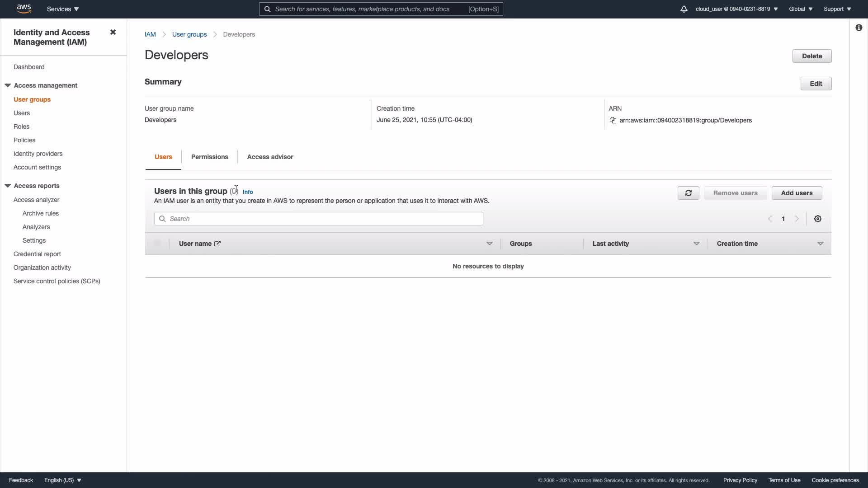Refresh the users list
Viewport: 868px width, 488px height.
(688, 193)
